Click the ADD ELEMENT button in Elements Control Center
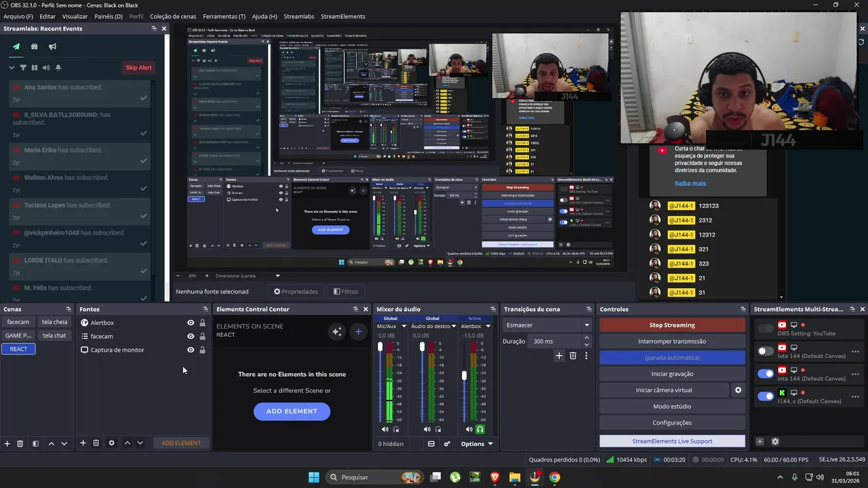This screenshot has width=868, height=488. coord(292,411)
